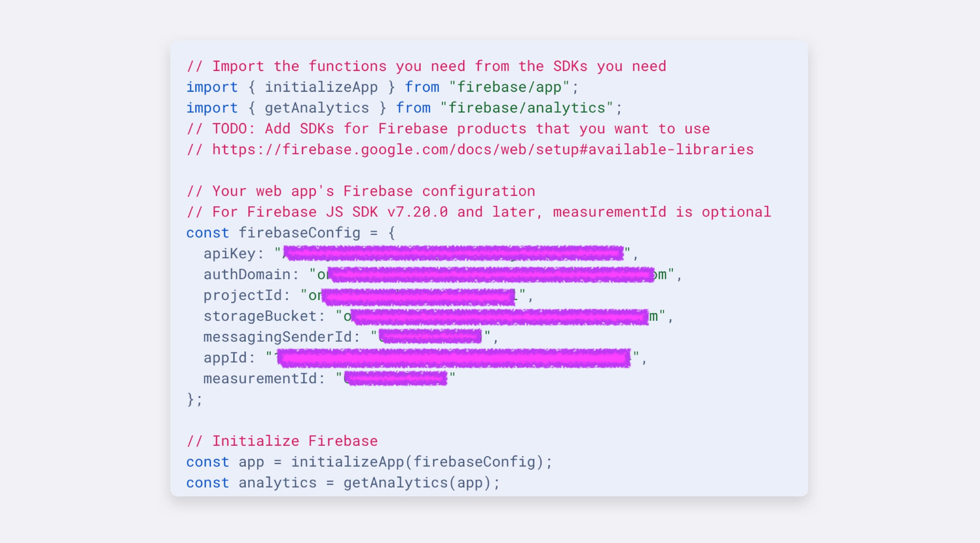980x543 pixels.
Task: Click the Initialize Firebase comment
Action: click(282, 441)
